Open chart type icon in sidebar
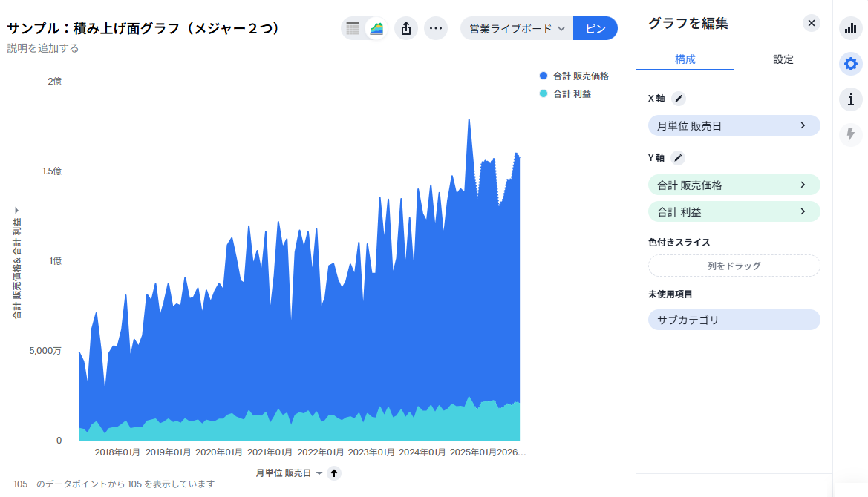Screen dimensions: 868x497 click(x=850, y=29)
